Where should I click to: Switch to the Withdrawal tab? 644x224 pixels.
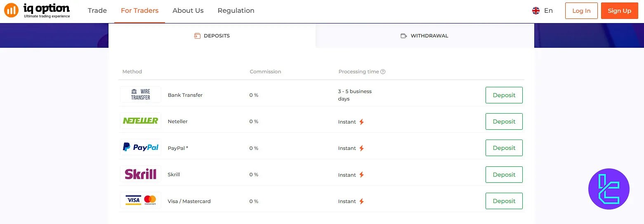pos(425,36)
